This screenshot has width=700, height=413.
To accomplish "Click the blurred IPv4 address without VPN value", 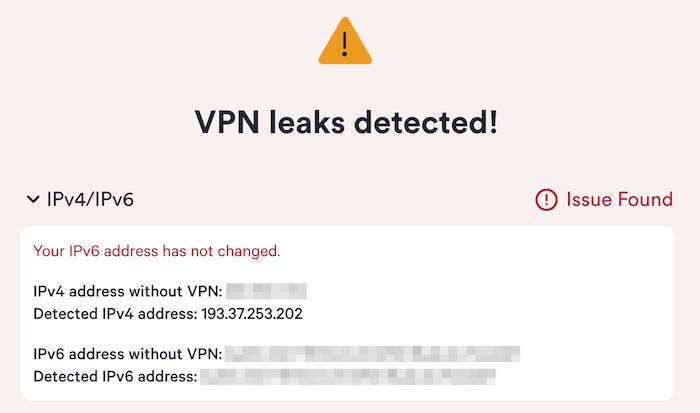I will (x=267, y=291).
